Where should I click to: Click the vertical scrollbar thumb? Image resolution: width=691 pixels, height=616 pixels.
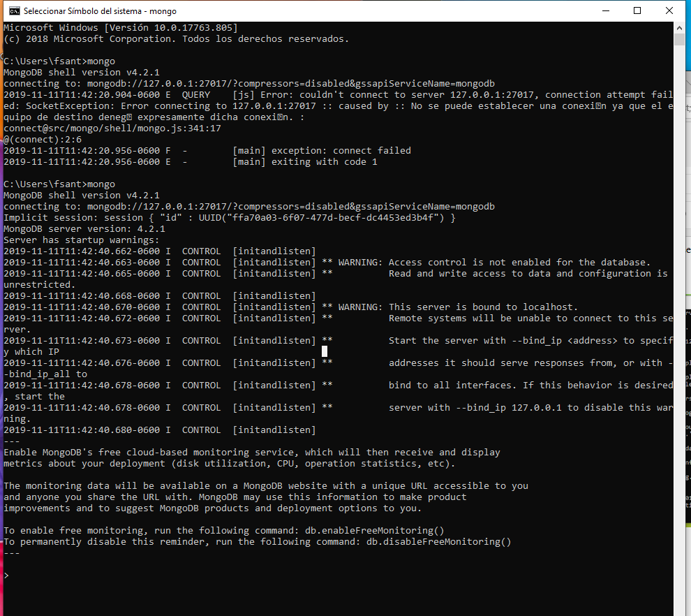[x=679, y=39]
